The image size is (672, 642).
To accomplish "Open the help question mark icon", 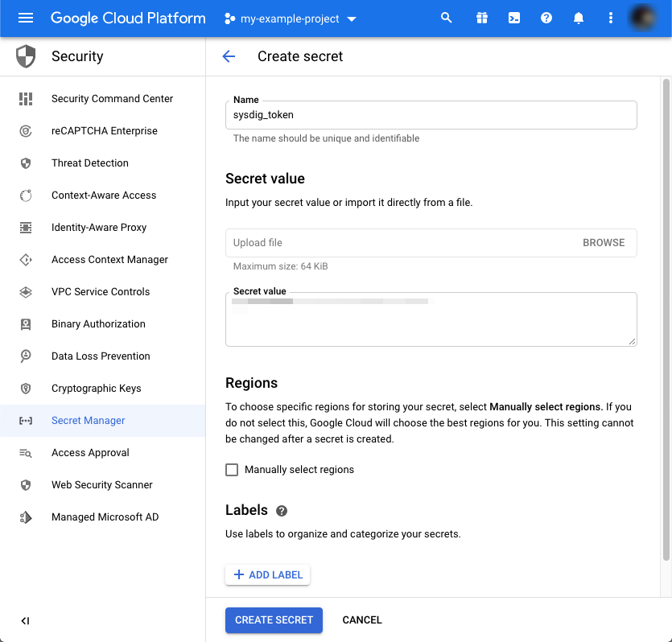I will [x=546, y=18].
